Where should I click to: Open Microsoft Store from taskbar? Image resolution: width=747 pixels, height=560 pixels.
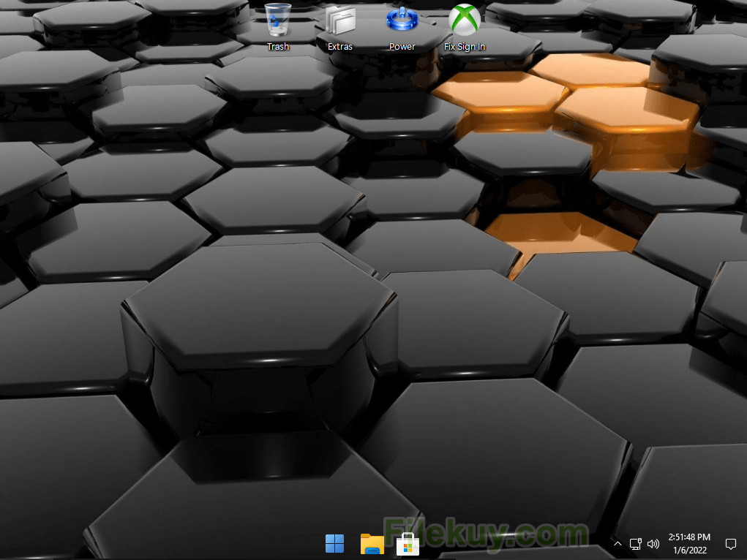(408, 544)
